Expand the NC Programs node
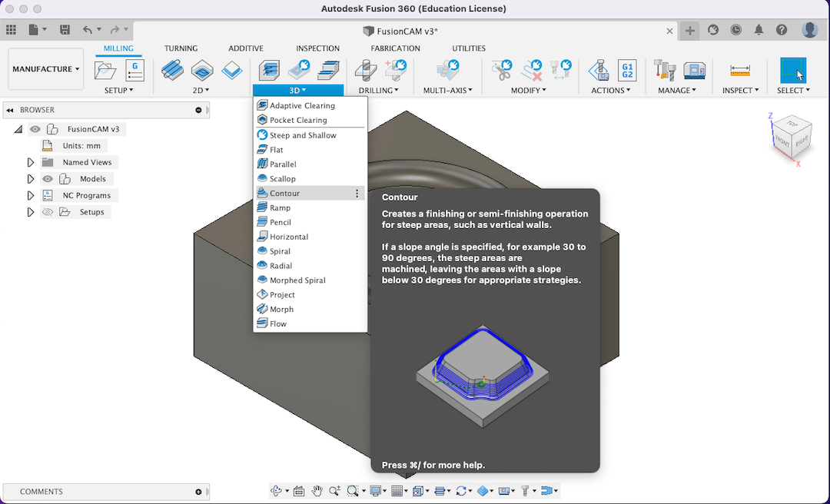Viewport: 830px width, 504px height. (31, 195)
